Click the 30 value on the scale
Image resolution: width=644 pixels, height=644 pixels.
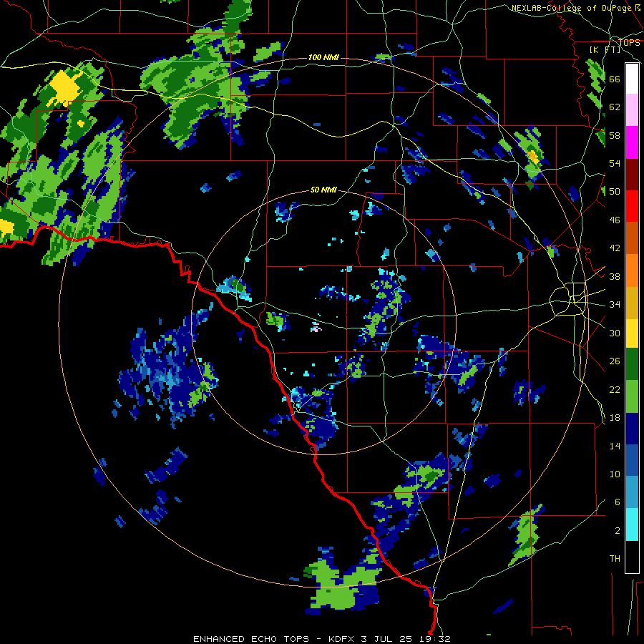[x=615, y=333]
